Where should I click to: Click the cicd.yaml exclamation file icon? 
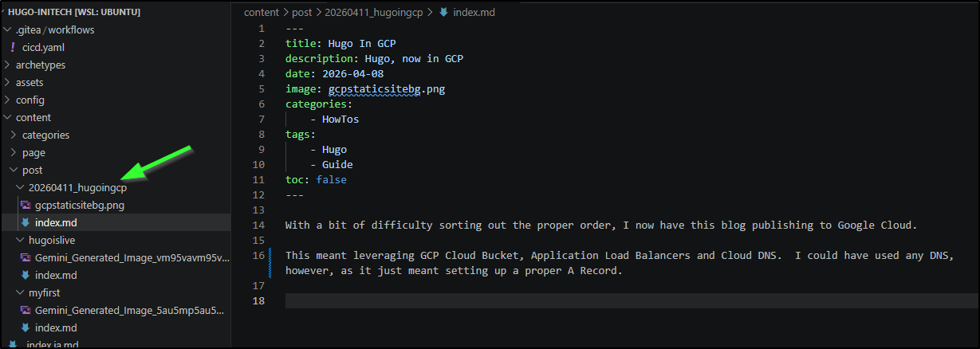click(x=13, y=47)
